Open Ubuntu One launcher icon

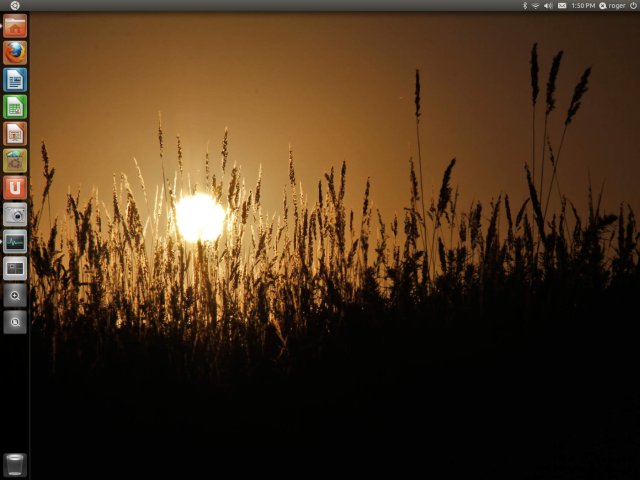[x=15, y=187]
